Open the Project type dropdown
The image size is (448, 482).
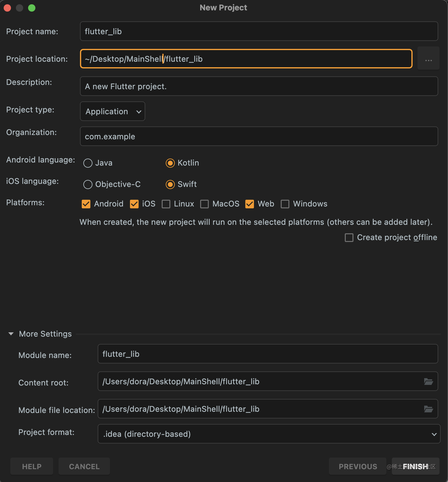click(x=112, y=111)
